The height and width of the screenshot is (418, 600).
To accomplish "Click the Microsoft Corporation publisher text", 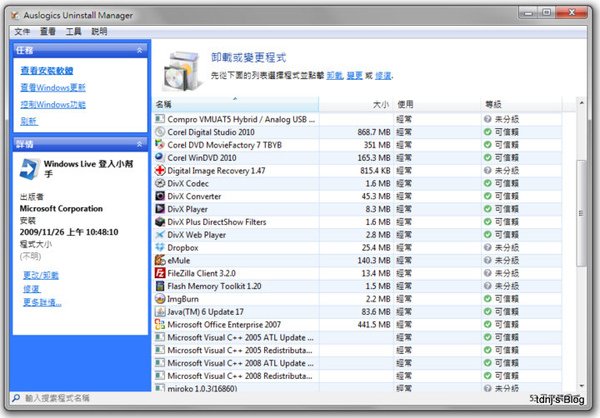I will 61,209.
